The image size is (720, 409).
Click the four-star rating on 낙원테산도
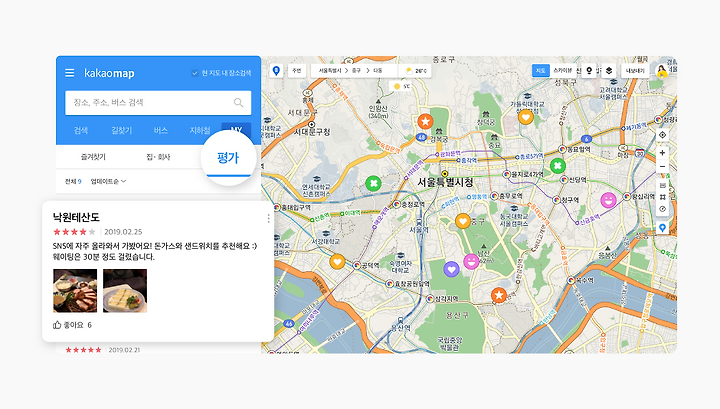tap(74, 232)
